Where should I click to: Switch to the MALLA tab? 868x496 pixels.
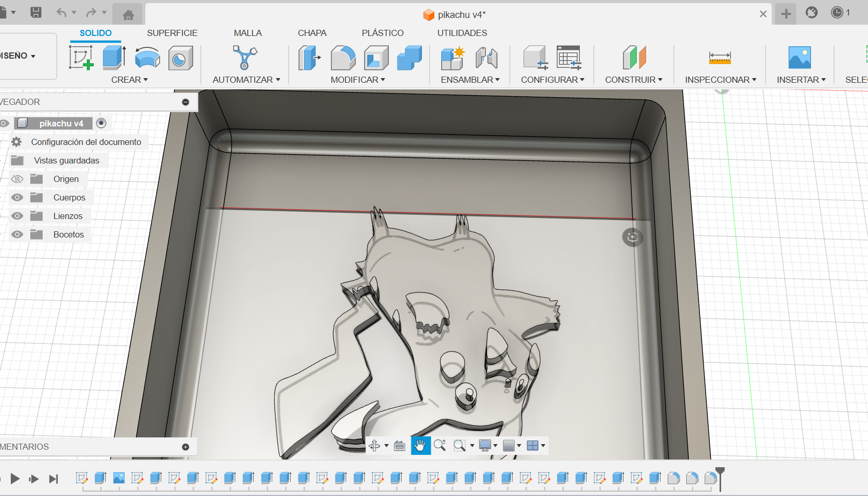click(248, 33)
